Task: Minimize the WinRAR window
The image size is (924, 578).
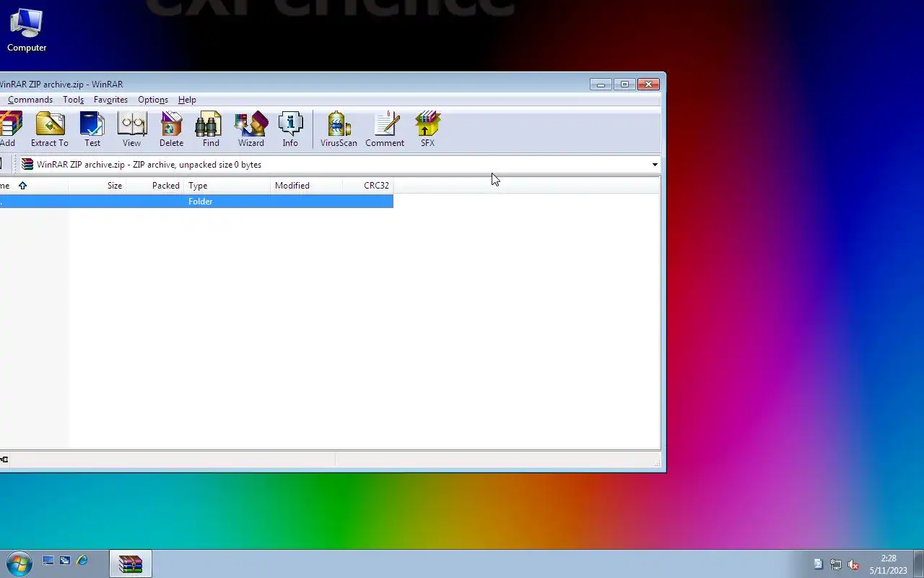Action: [x=601, y=85]
